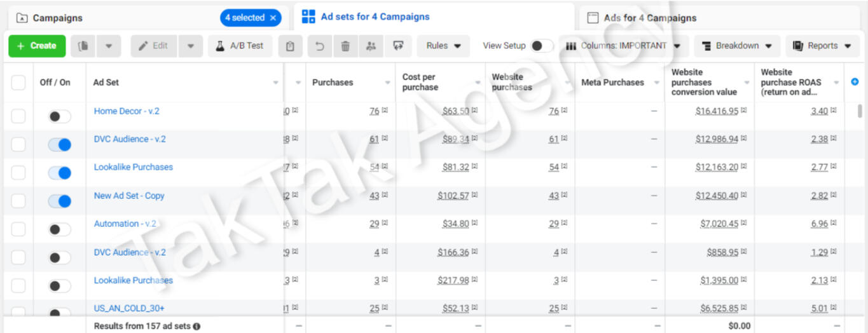The width and height of the screenshot is (868, 333).
Task: Switch to the Campaigns tab
Action: coord(57,18)
